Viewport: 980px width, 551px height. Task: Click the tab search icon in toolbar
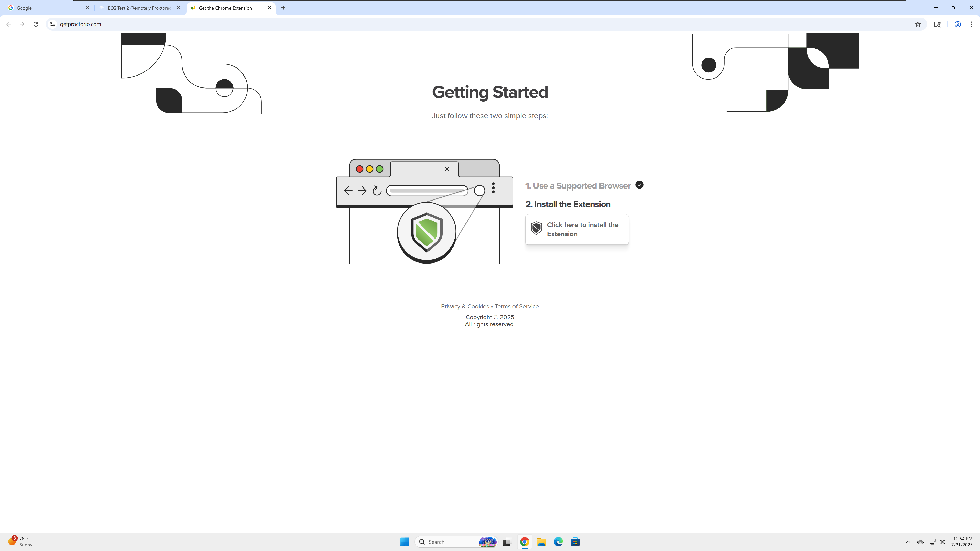click(x=937, y=24)
